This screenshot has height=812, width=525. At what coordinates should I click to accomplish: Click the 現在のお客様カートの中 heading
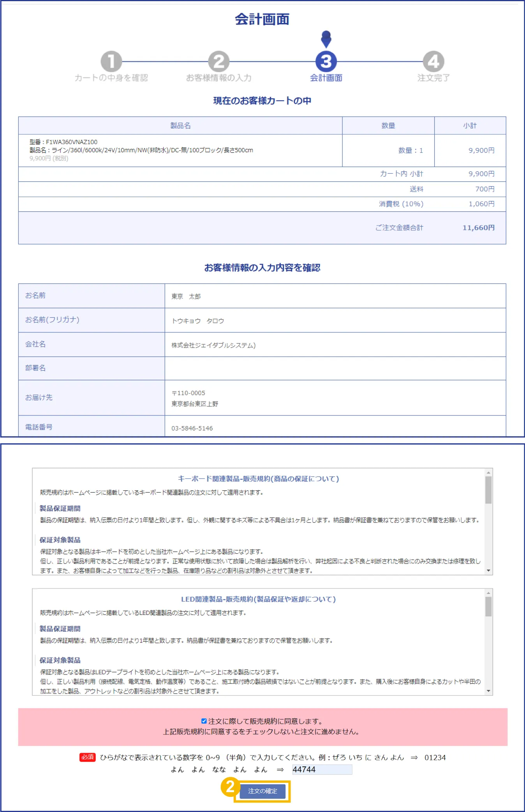pos(262,100)
